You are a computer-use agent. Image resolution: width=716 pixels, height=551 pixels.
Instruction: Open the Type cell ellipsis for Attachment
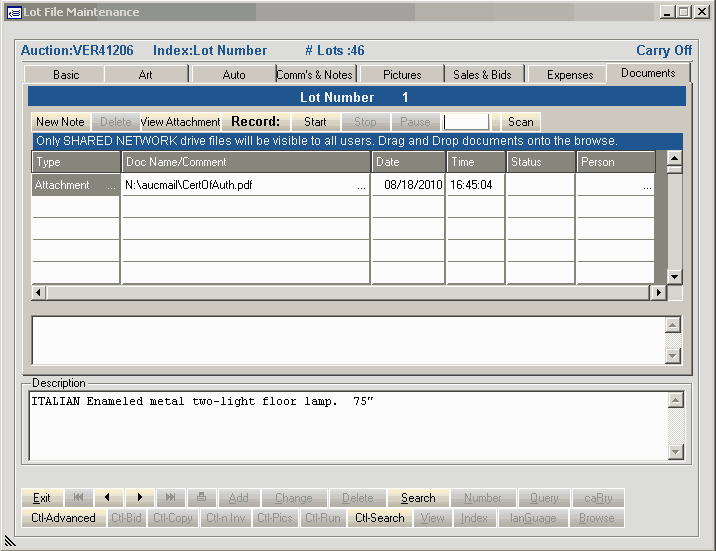pyautogui.click(x=111, y=186)
